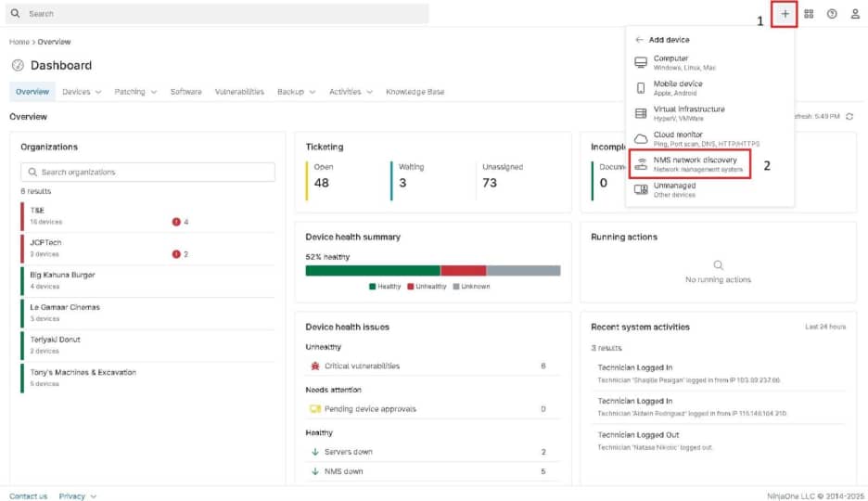This screenshot has width=868, height=501.
Task: Click the refresh icon next to the refresh time
Action: point(849,116)
